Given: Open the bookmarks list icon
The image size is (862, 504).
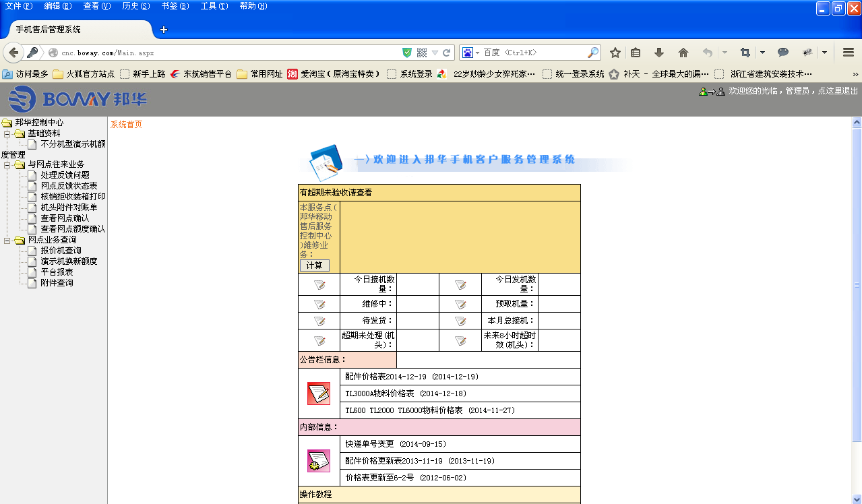Looking at the screenshot, I should pos(636,53).
